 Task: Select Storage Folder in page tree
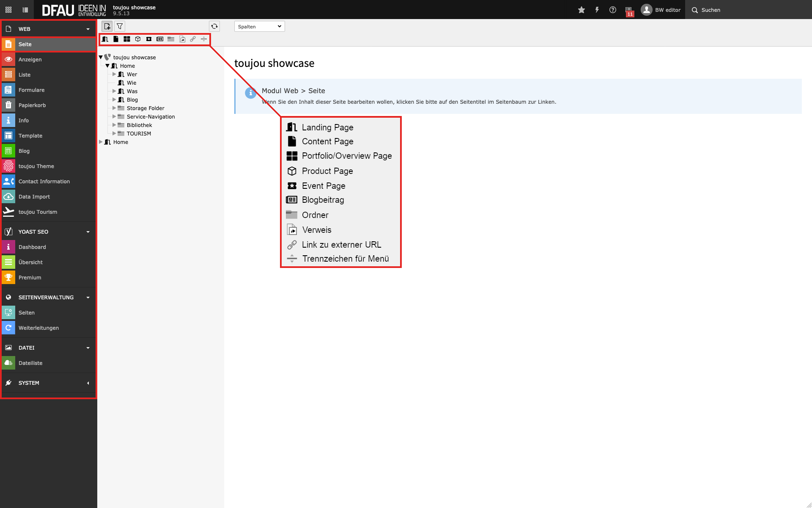coord(145,108)
